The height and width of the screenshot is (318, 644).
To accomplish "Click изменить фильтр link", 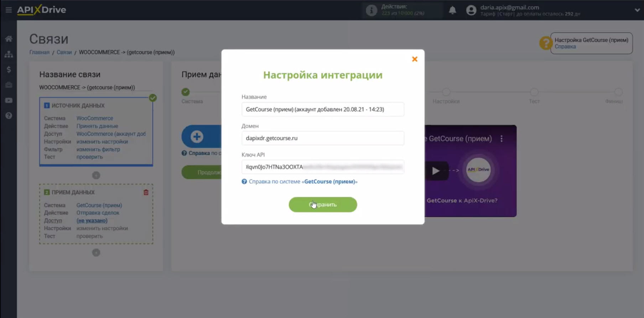I will (98, 149).
